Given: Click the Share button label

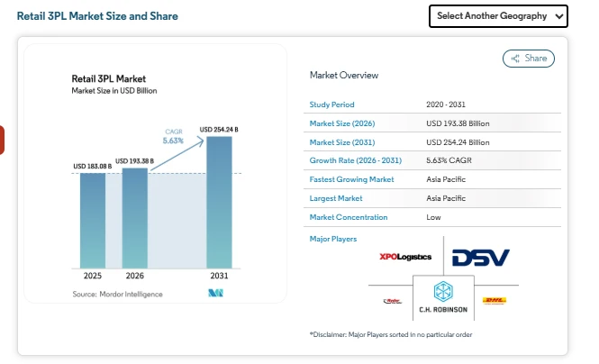Looking at the screenshot, I should coord(535,59).
